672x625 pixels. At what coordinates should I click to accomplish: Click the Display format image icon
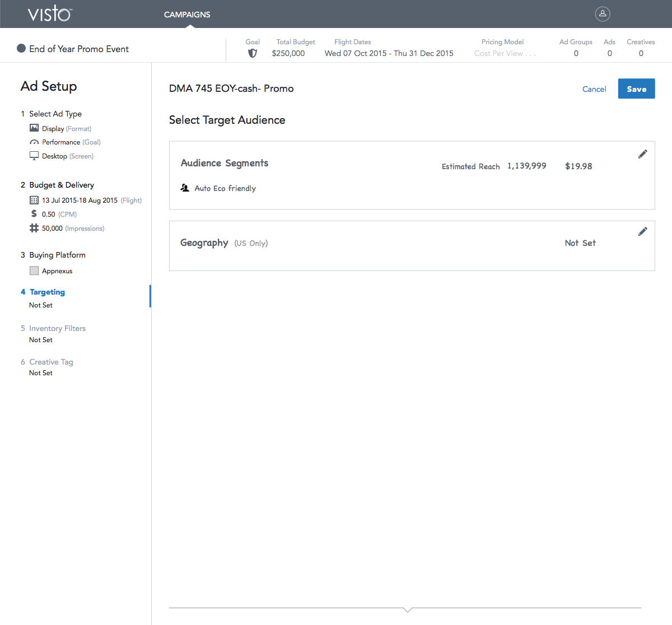34,128
